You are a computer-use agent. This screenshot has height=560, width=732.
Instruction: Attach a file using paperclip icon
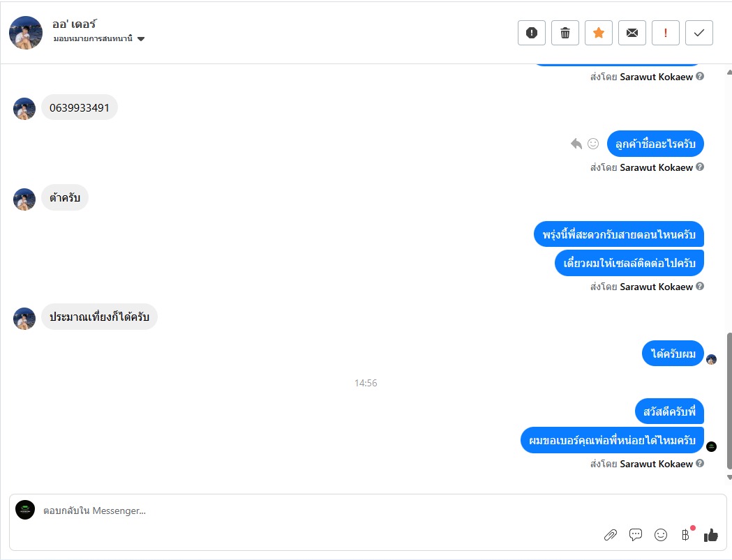pos(610,535)
